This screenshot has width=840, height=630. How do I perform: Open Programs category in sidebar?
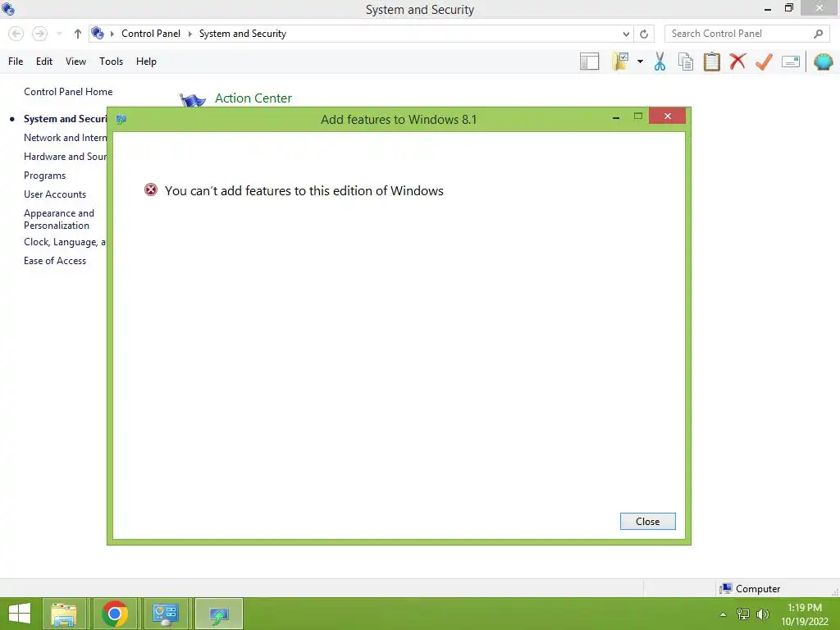click(44, 176)
